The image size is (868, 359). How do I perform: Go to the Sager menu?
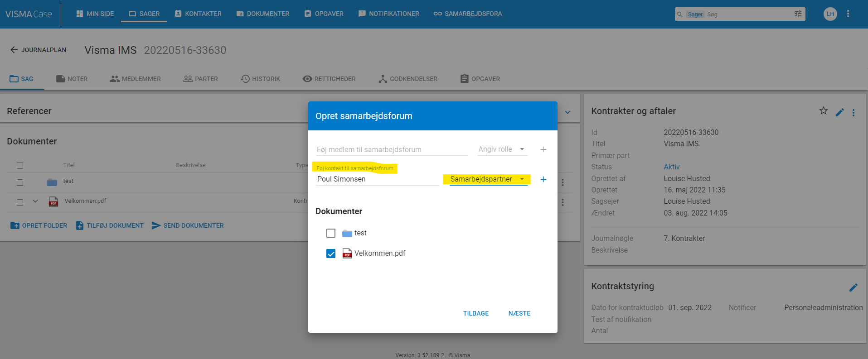144,14
